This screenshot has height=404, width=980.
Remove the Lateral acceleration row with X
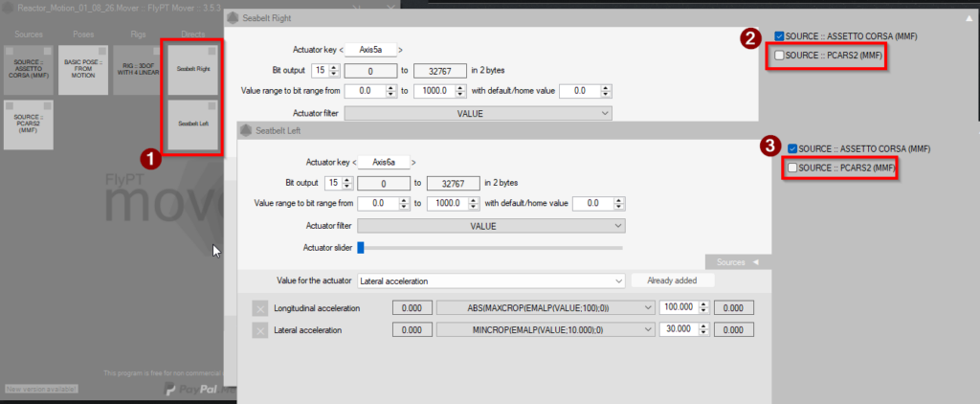pos(260,330)
